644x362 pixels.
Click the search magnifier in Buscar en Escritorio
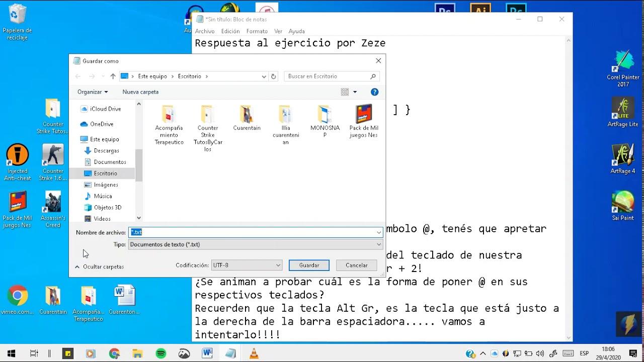pyautogui.click(x=372, y=76)
